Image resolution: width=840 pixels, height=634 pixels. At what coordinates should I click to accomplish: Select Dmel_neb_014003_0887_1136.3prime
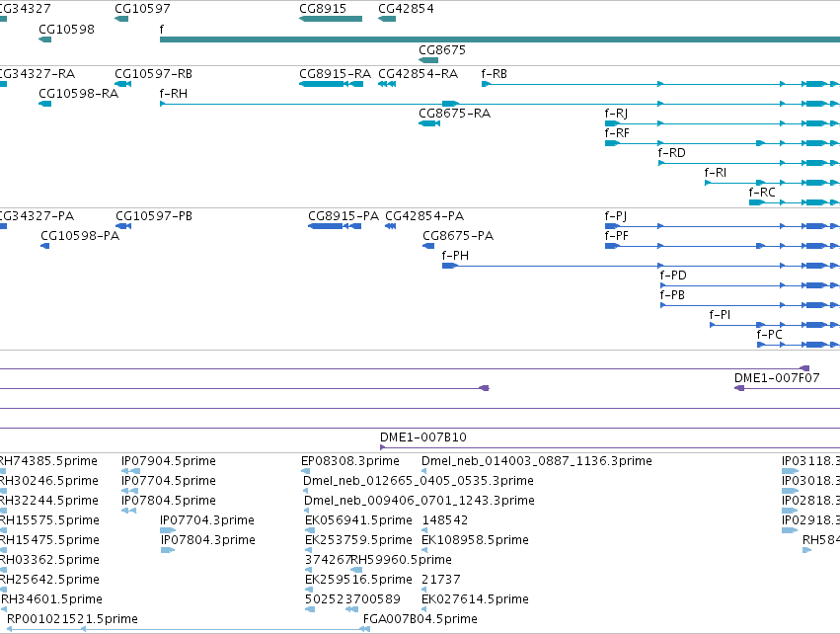tap(537, 461)
